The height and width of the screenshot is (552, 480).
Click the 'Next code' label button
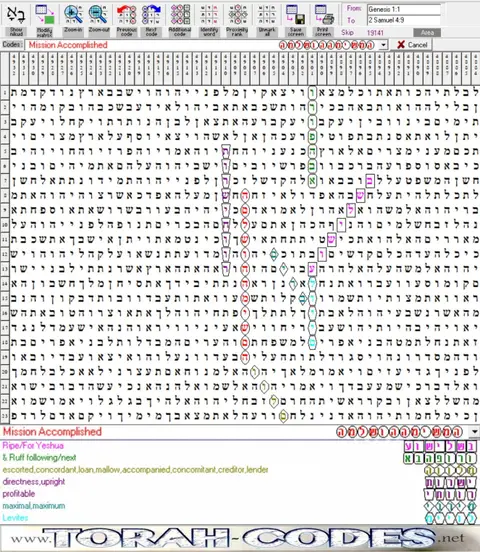(151, 32)
